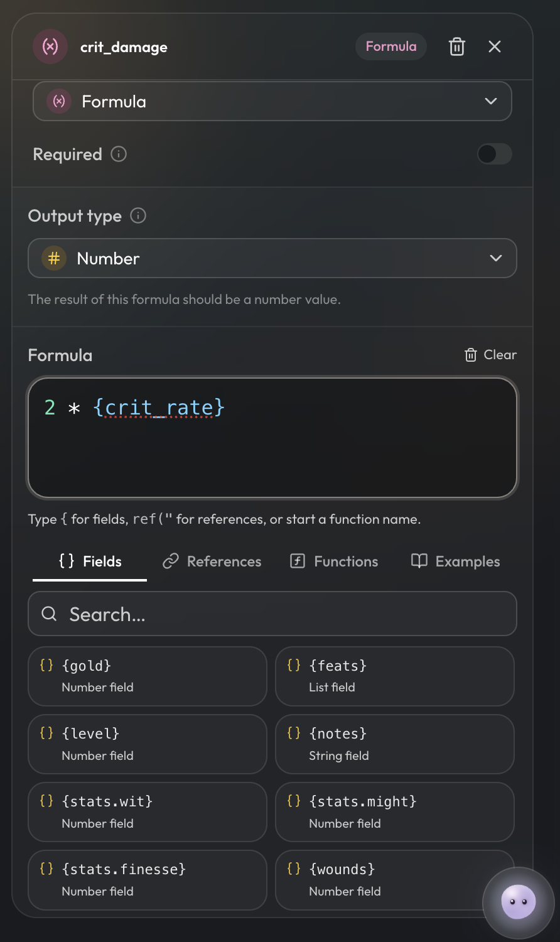Insert the {level} number field

(x=148, y=744)
